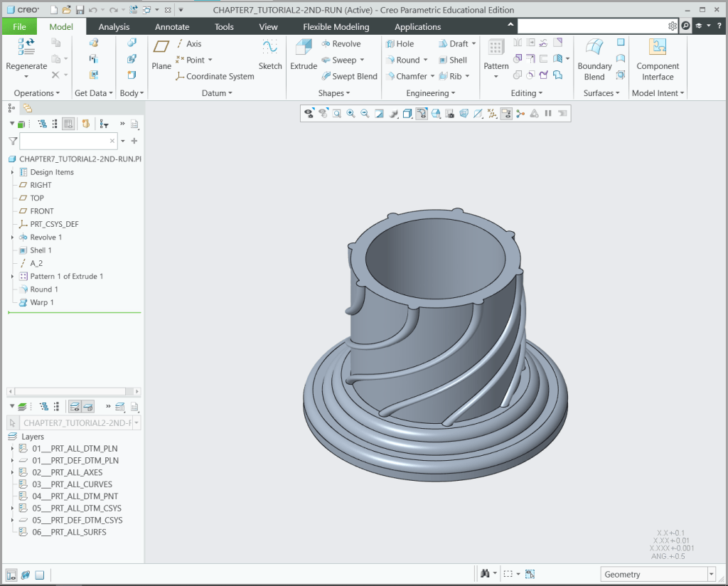Toggle the Model Tree panel in status bar
The height and width of the screenshot is (586, 728).
pyautogui.click(x=11, y=575)
